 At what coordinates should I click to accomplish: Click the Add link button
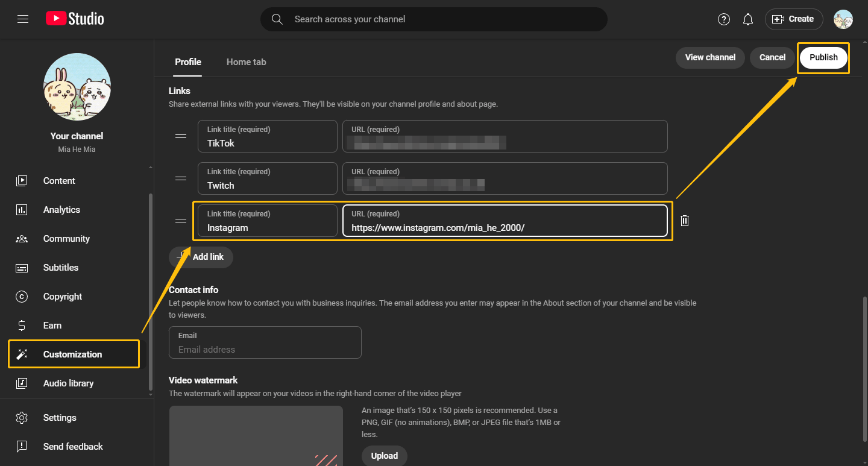201,257
